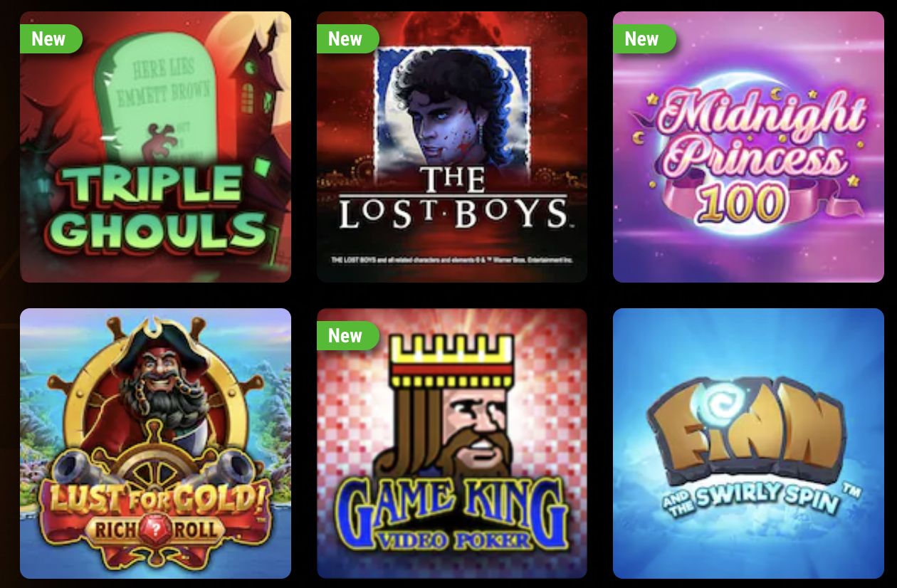Click the Video Poker banner text

pyautogui.click(x=453, y=540)
